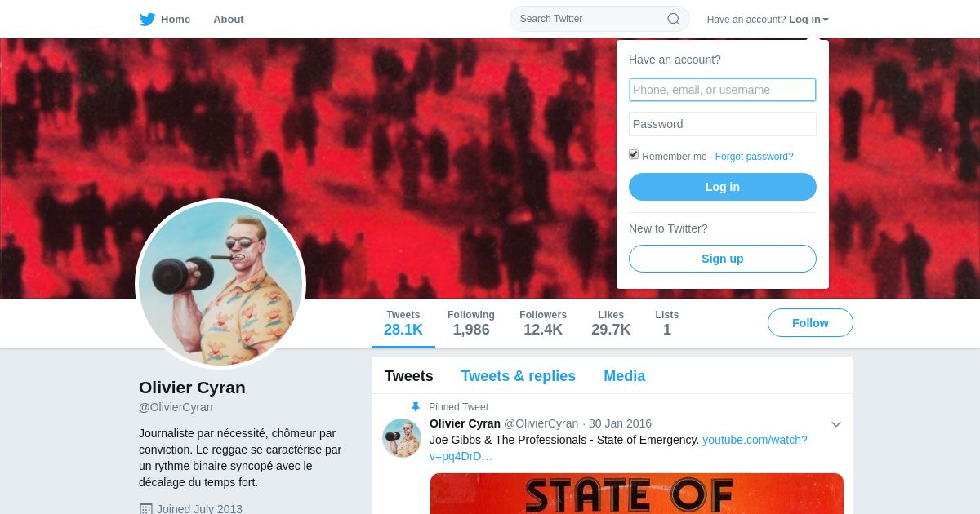View the 12.4K Followers list
This screenshot has width=980, height=514.
[x=543, y=323]
